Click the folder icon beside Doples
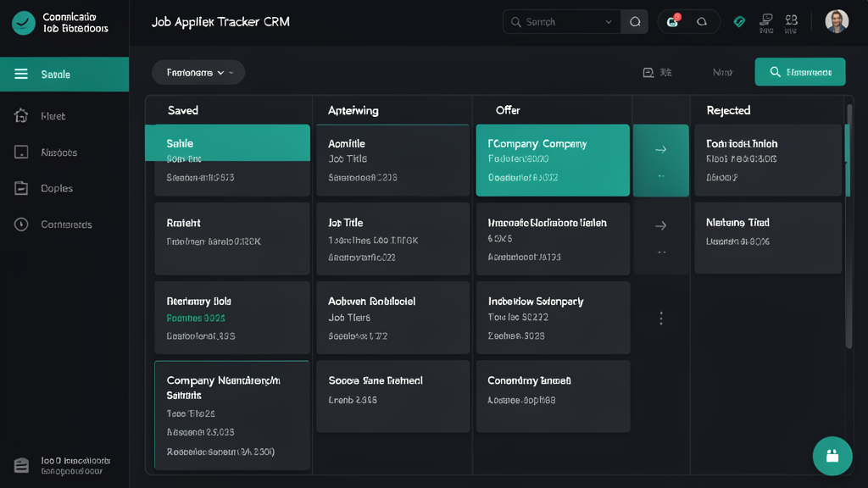 (21, 188)
